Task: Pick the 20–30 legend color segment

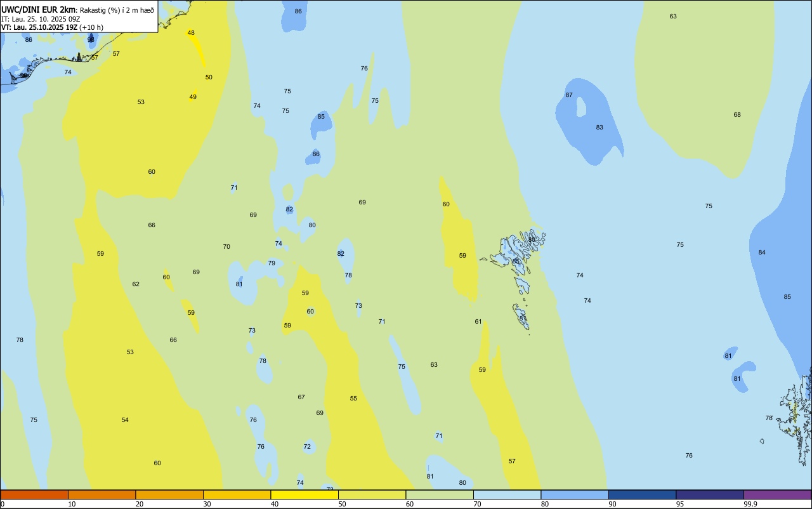Action: click(x=169, y=494)
